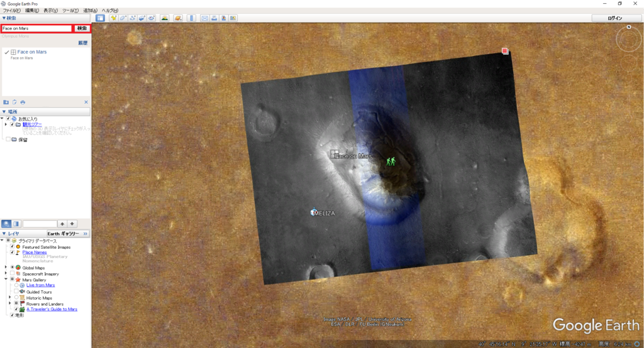Uncheck Featured Satellite Images layer
Image resolution: width=644 pixels, height=348 pixels.
pos(12,247)
